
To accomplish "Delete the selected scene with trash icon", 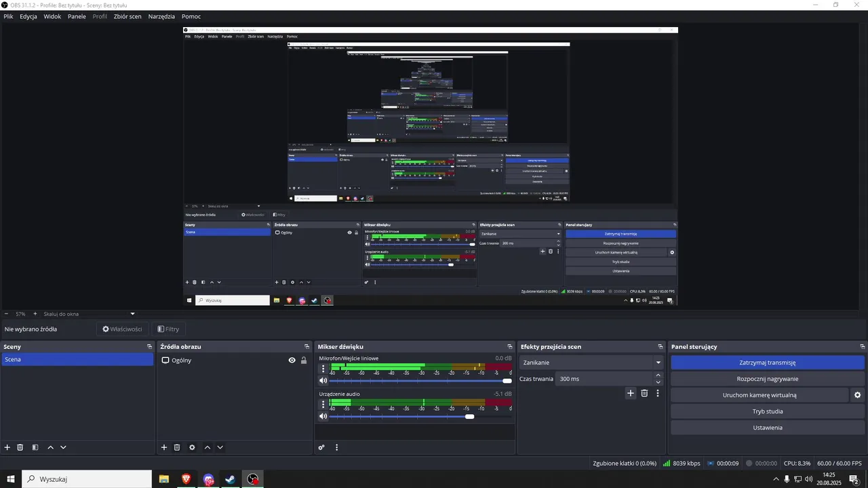I will point(20,447).
